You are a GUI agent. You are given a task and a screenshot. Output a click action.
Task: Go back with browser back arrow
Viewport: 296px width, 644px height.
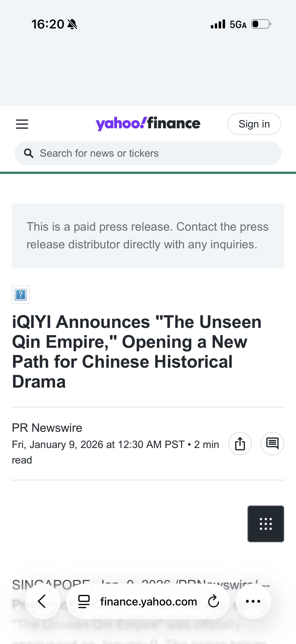42,601
